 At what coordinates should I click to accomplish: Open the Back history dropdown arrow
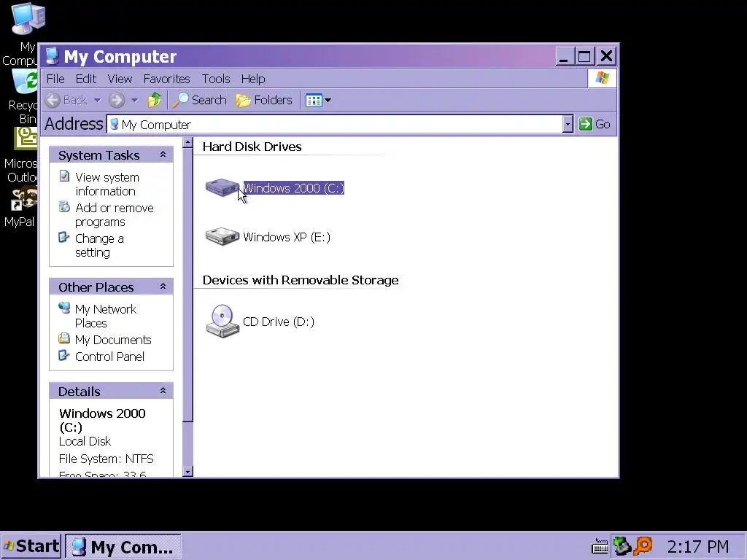click(x=97, y=101)
